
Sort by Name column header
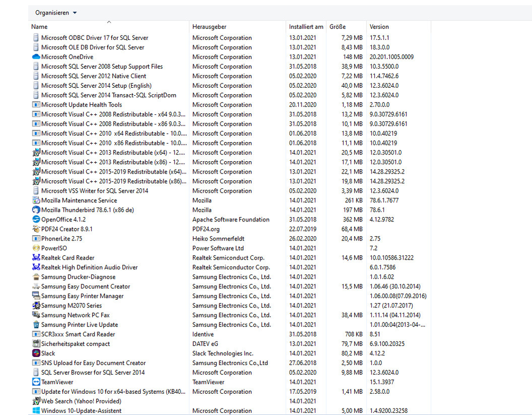coord(39,27)
